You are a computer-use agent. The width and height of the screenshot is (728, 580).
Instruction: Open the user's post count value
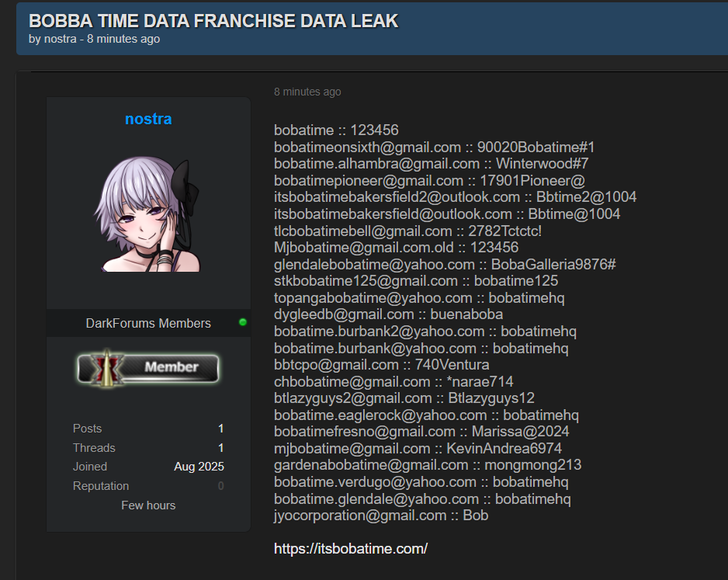coord(220,429)
